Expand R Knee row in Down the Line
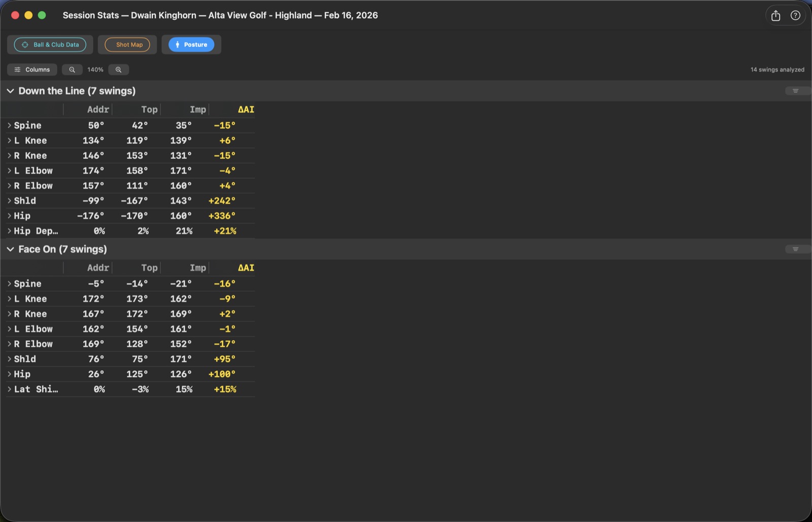Viewport: 812px width, 522px height. click(x=9, y=156)
